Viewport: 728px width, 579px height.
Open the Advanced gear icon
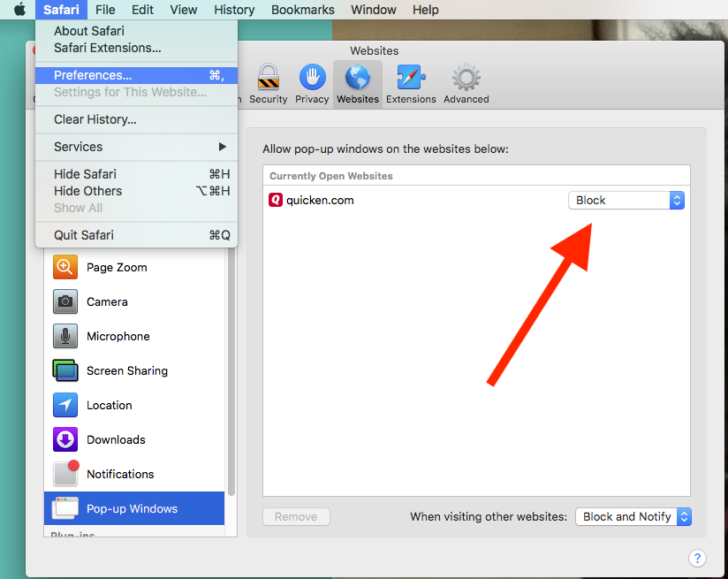[x=466, y=77]
